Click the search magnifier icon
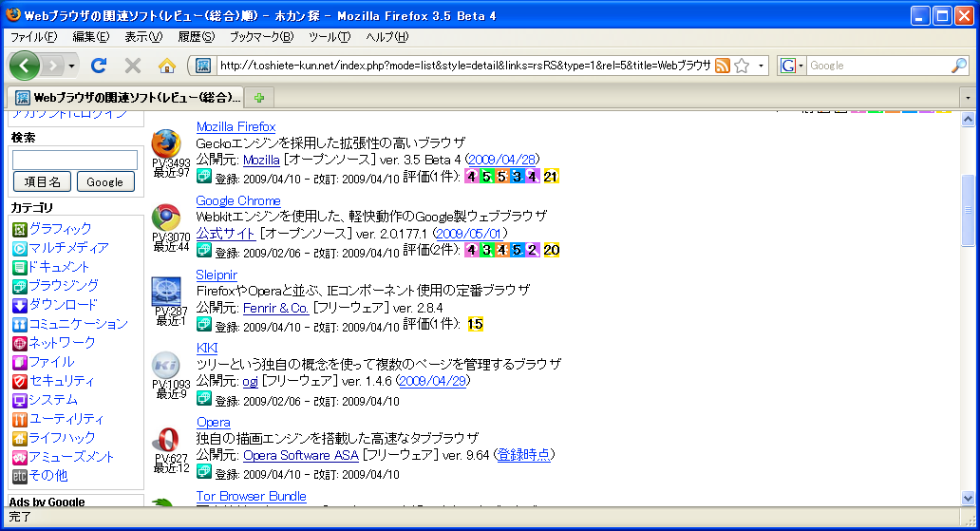The width and height of the screenshot is (980, 531). 959,65
